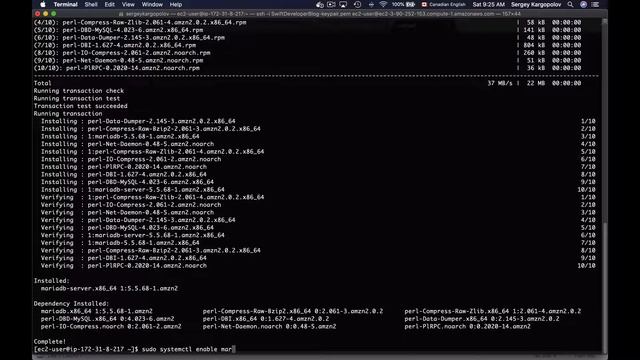This screenshot has height=360, width=640.
Task: Minimize the Terminal window with yellow button
Action: [x=45, y=14]
